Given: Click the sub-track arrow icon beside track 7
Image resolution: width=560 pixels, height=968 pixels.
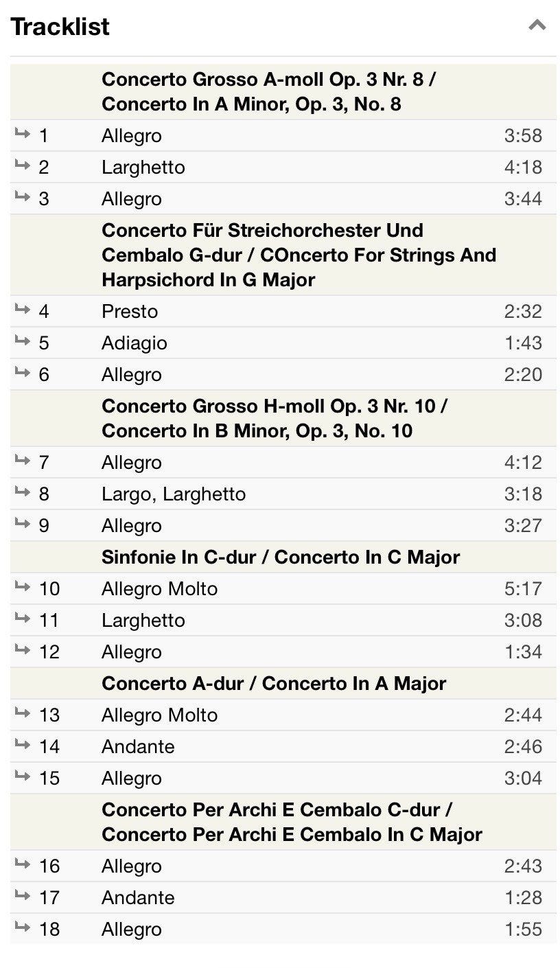Looking at the screenshot, I should click(x=23, y=461).
